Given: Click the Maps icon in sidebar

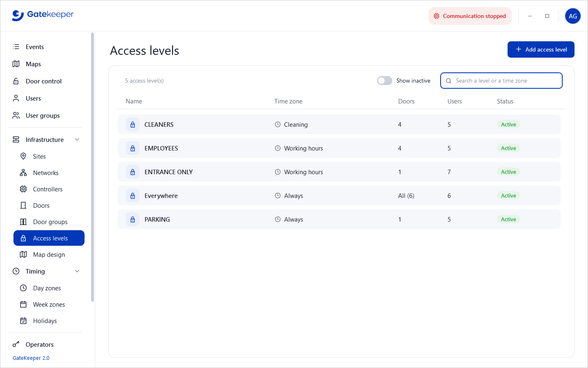Looking at the screenshot, I should [16, 64].
